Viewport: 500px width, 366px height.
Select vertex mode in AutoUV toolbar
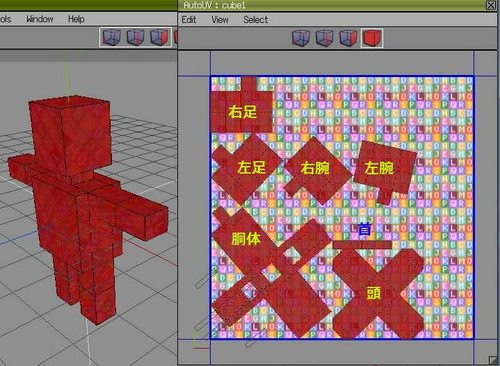[x=301, y=38]
